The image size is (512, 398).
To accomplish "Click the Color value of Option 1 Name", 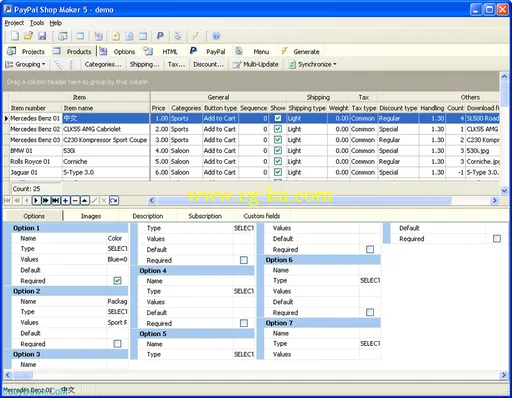I will point(117,238).
